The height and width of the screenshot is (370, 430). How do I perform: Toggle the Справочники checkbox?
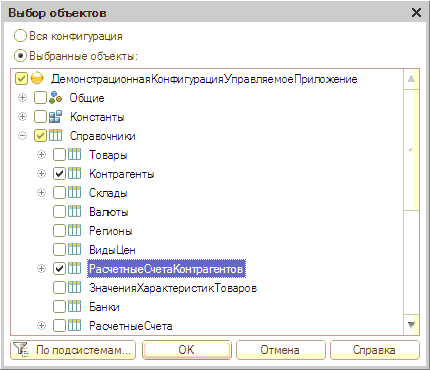[40, 136]
